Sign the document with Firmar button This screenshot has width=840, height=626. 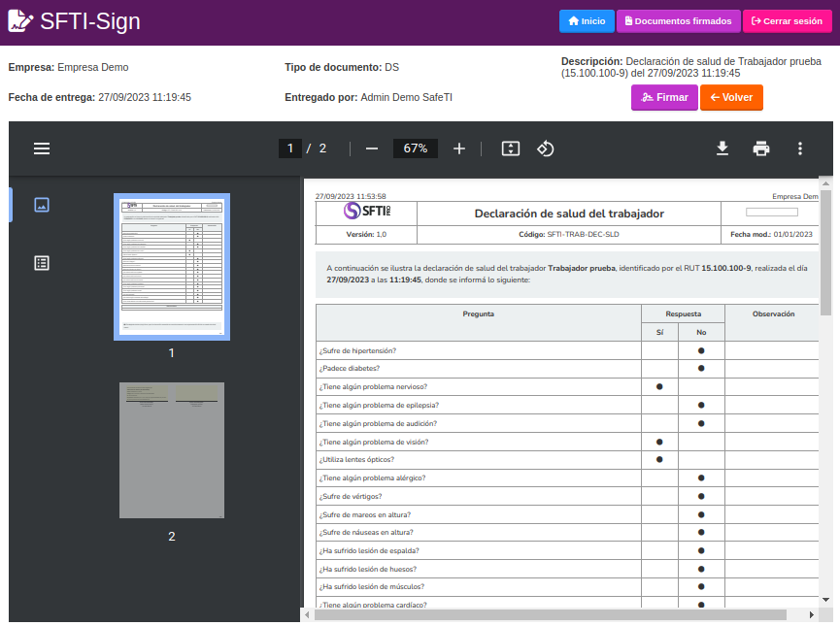coord(664,97)
